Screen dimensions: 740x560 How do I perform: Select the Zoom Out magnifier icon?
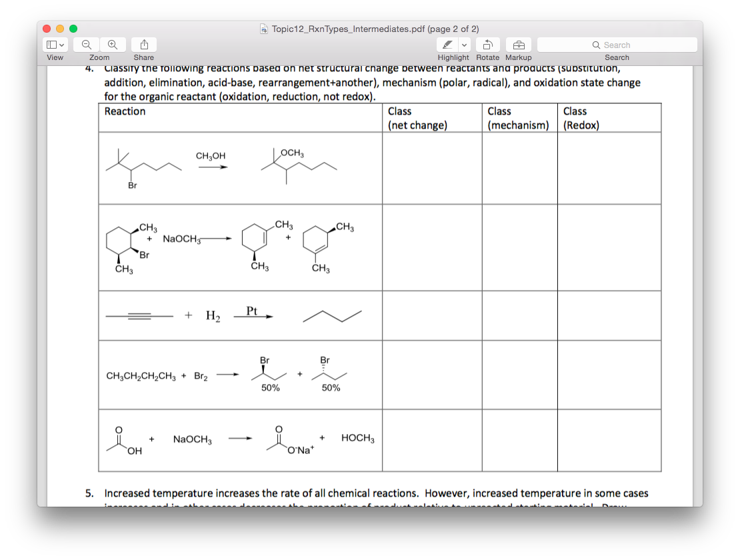click(86, 44)
